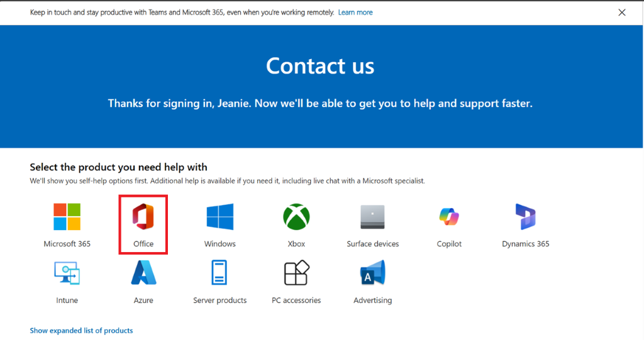The image size is (644, 340).
Task: Show expanded list of products
Action: (81, 331)
